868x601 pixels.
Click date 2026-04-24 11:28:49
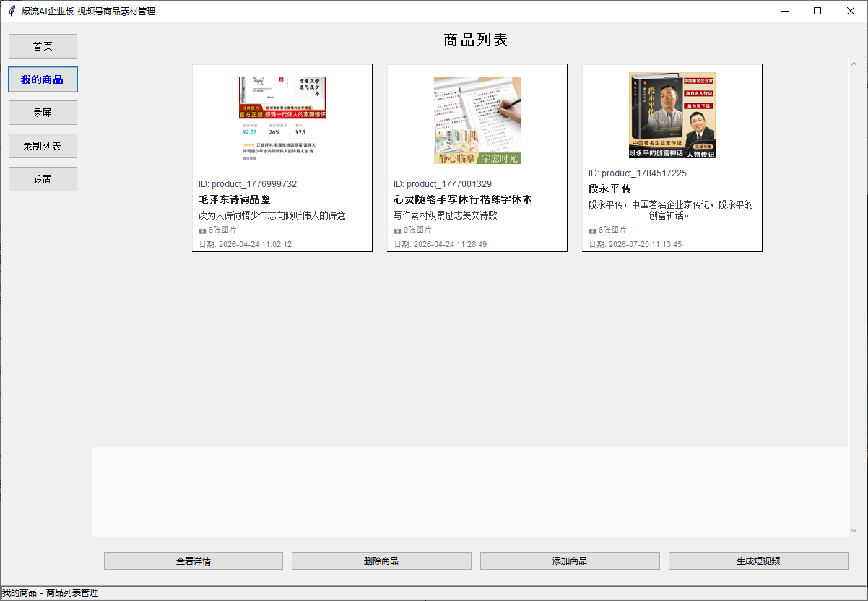(440, 244)
